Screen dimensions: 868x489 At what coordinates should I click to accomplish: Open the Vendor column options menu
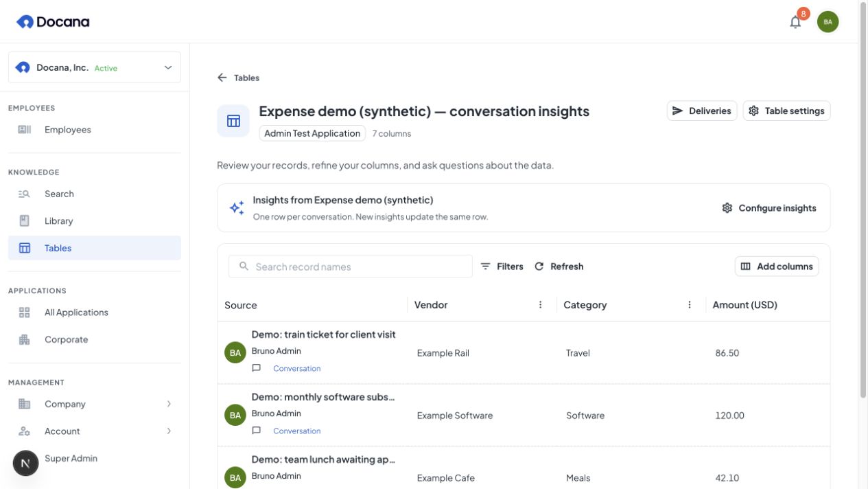point(541,305)
